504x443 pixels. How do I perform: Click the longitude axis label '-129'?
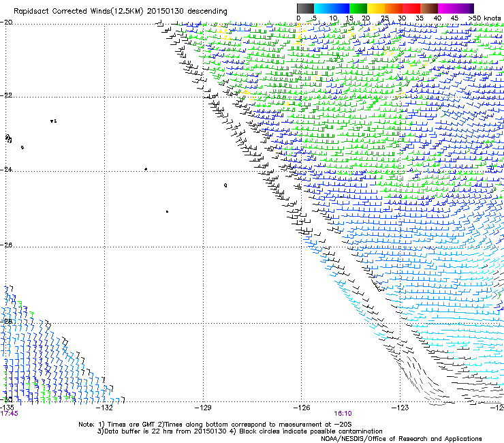pyautogui.click(x=203, y=408)
